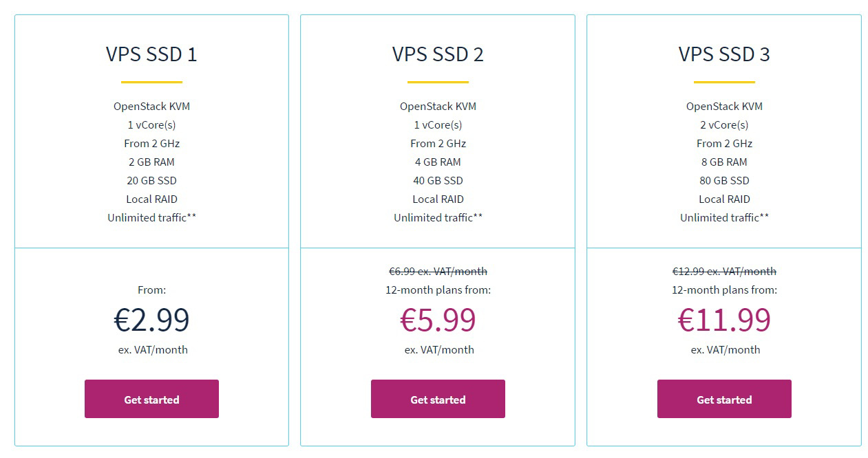Select the VPS SSD 3 heading
868x458 pixels.
pos(724,54)
